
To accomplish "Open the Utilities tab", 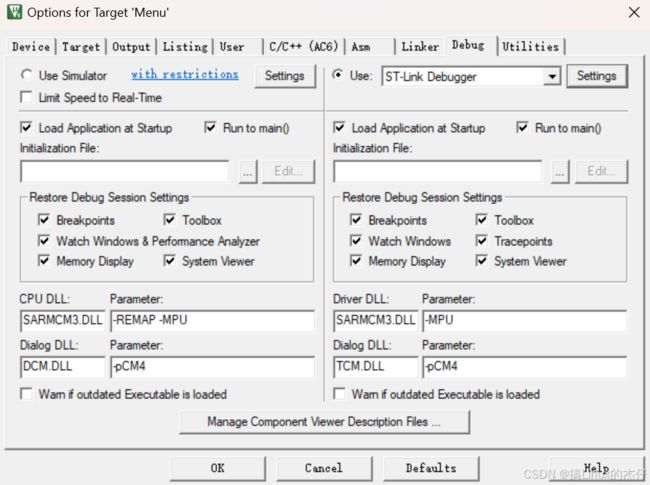I will click(x=531, y=47).
